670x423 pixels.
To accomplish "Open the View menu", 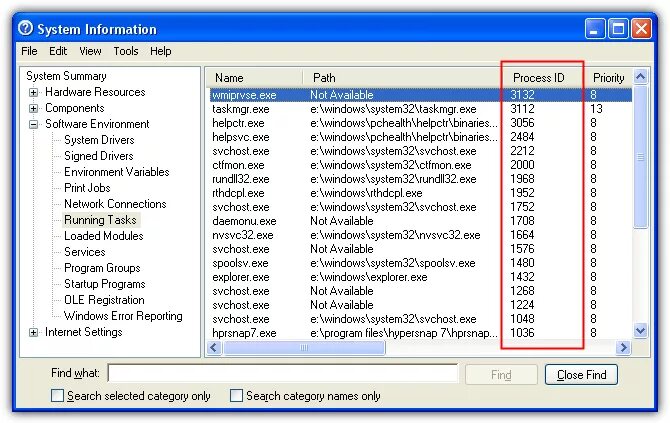I will point(90,51).
